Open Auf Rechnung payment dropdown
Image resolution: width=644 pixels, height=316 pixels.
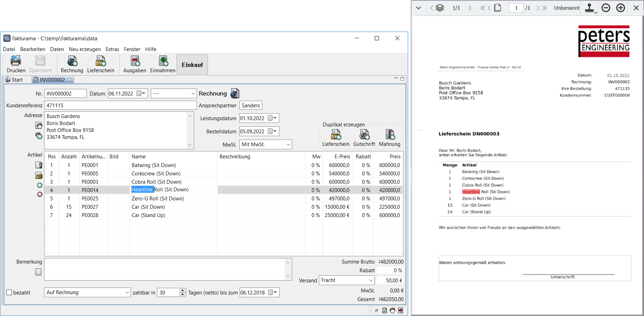127,293
